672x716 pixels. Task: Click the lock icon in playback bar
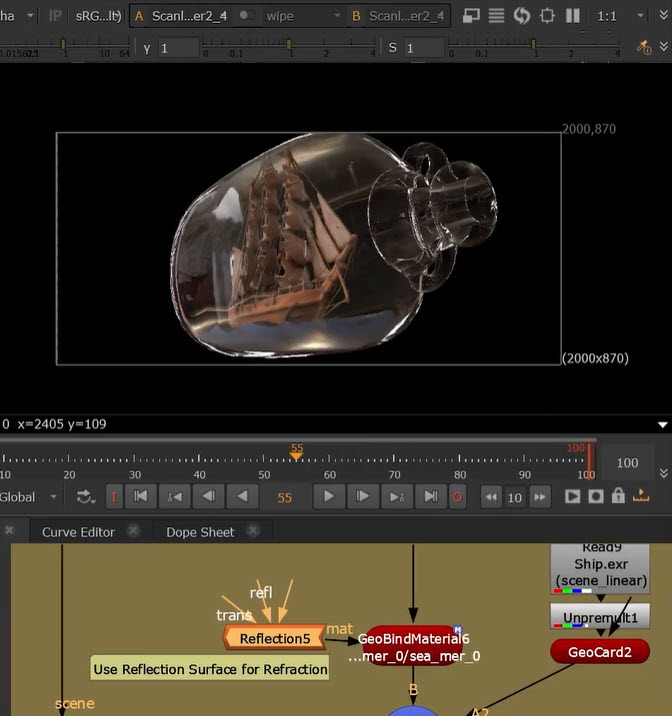pyautogui.click(x=619, y=496)
